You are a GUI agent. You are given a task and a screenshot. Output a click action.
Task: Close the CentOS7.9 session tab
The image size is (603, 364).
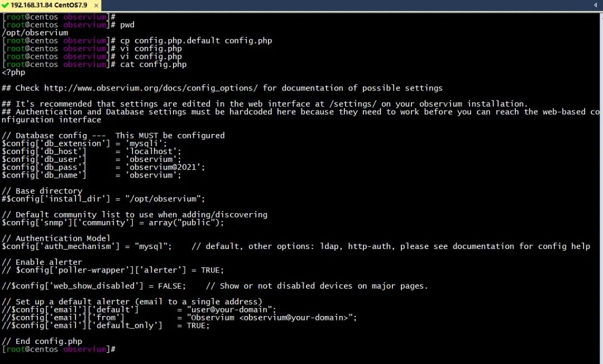point(96,6)
